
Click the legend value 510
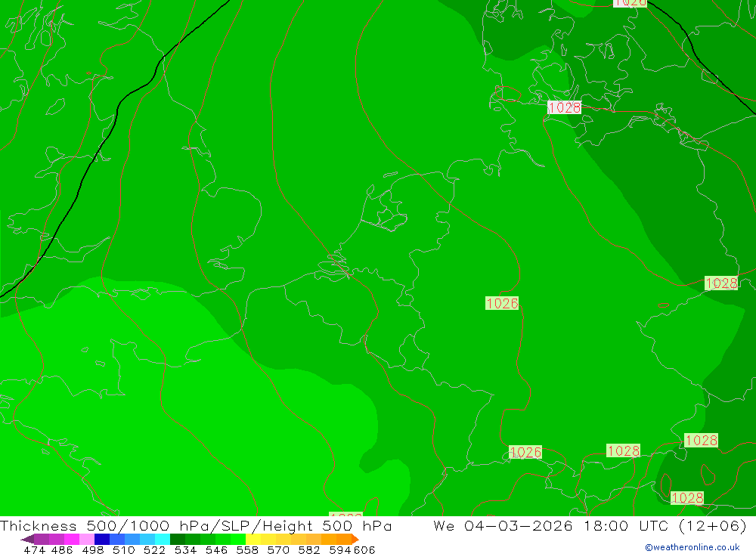pyautogui.click(x=124, y=550)
